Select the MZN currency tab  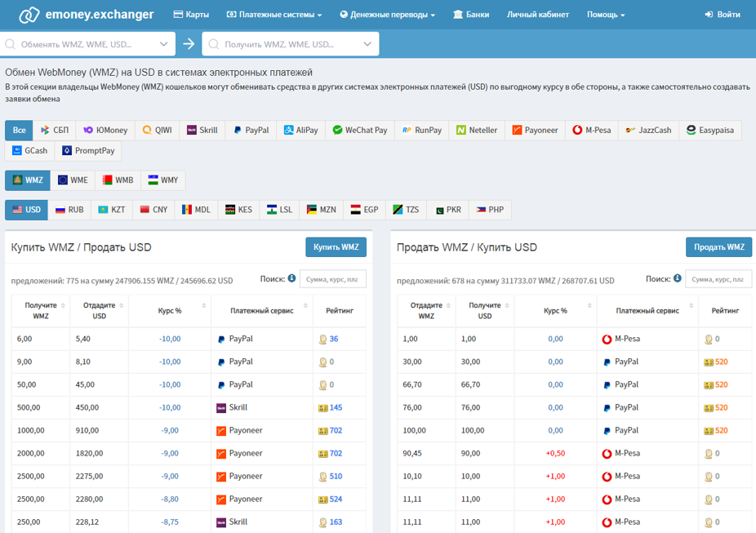[x=321, y=210]
